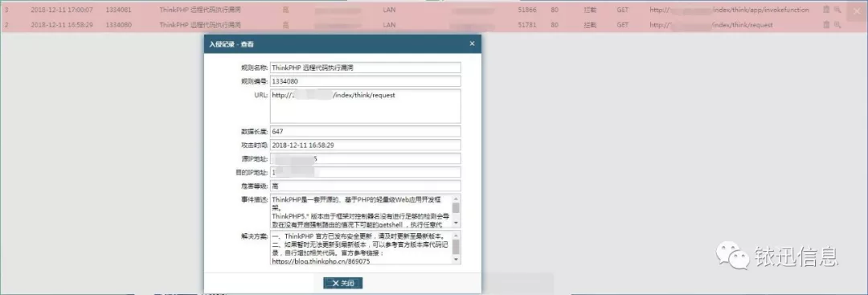Image resolution: width=868 pixels, height=295 pixels.
Task: Click the 关闭 button at dialog bottom
Action: tap(342, 283)
